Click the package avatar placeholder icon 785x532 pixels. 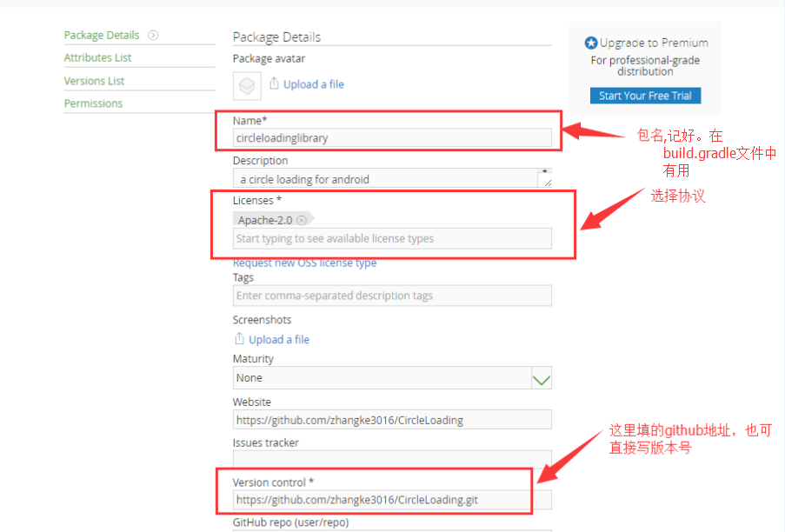pos(248,84)
